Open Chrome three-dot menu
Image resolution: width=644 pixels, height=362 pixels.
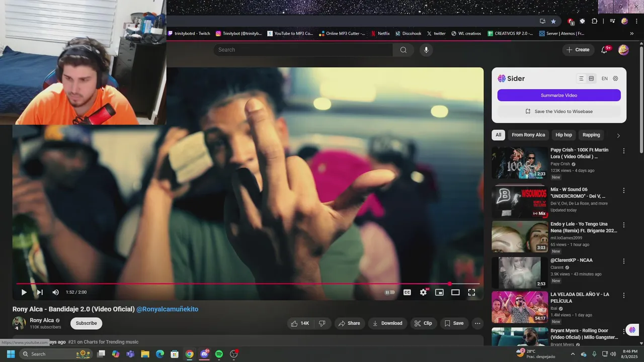pyautogui.click(x=637, y=21)
